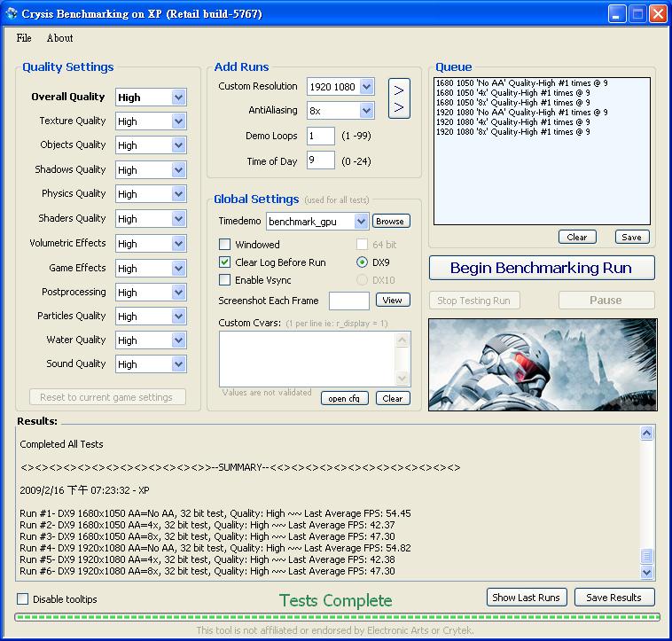Click the Show Last Runs button
Screen dimensions: 672x641
526,598
